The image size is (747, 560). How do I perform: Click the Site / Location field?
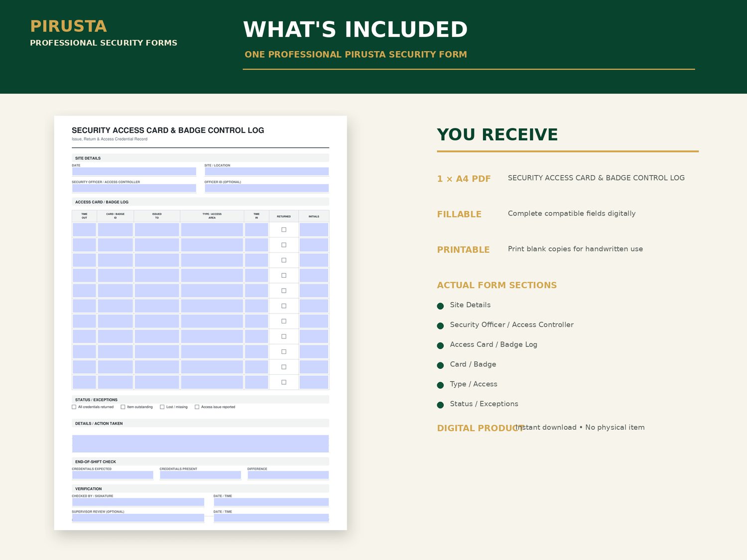tap(266, 171)
